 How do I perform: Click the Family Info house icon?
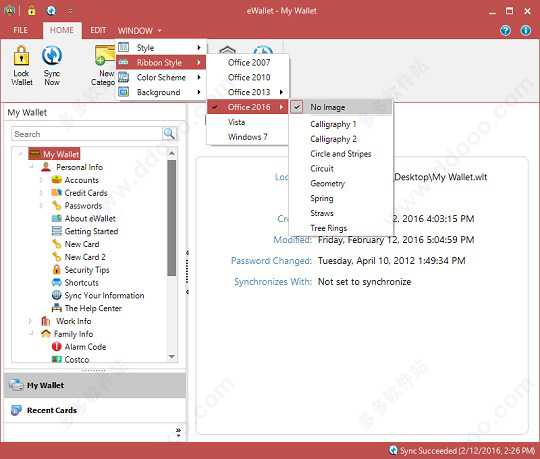pos(46,333)
